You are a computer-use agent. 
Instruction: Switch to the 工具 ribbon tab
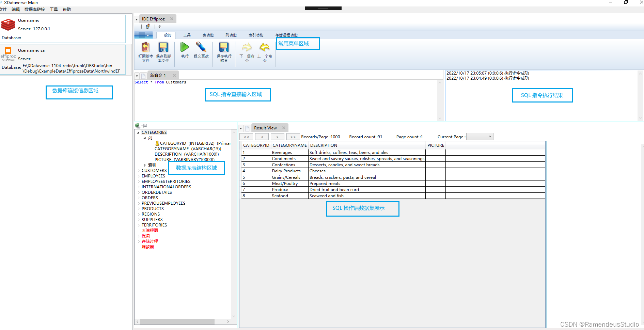coord(187,35)
